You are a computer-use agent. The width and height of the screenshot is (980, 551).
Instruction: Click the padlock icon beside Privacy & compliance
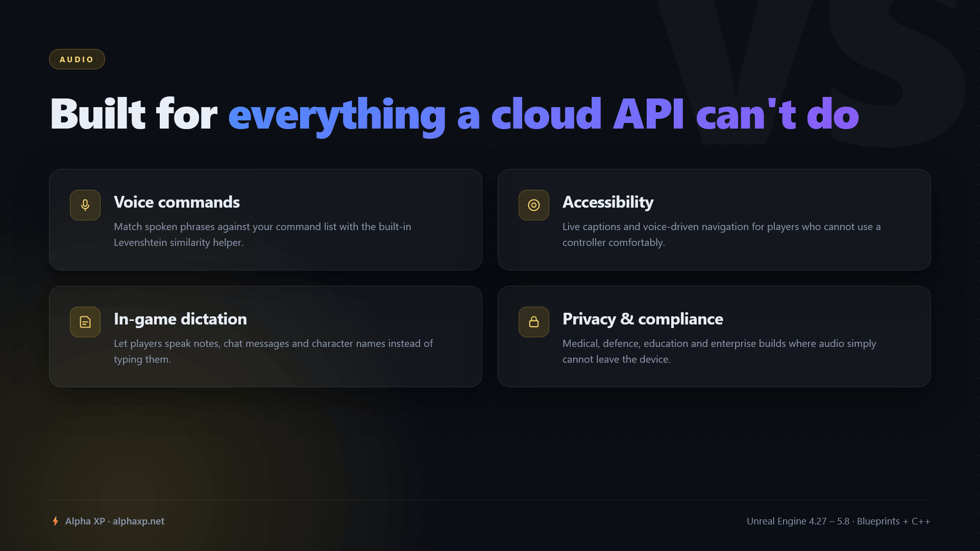click(x=534, y=322)
